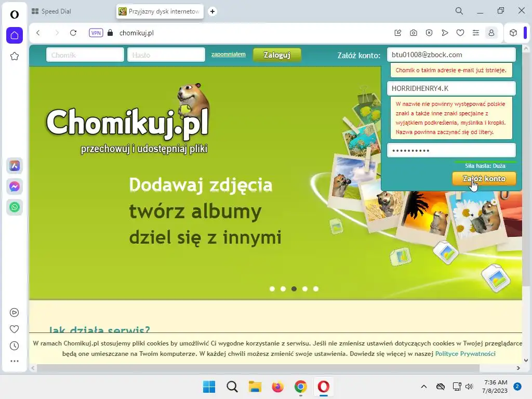Open the edit/share page icon
Screen dimensions: 532x399
click(x=398, y=33)
